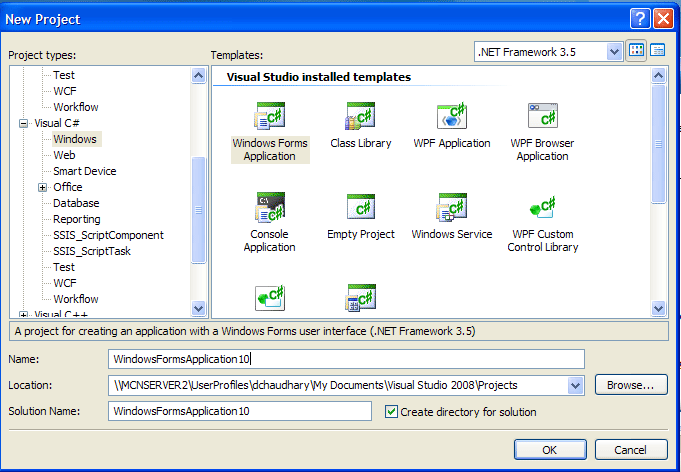Select Visual C# root node
This screenshot has height=472, width=681.
pos(57,123)
